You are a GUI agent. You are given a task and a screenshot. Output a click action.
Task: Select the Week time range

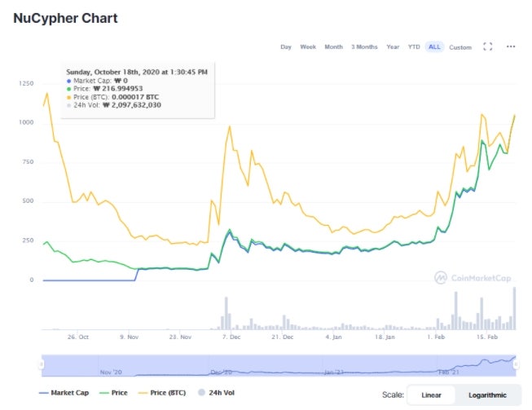click(x=308, y=46)
